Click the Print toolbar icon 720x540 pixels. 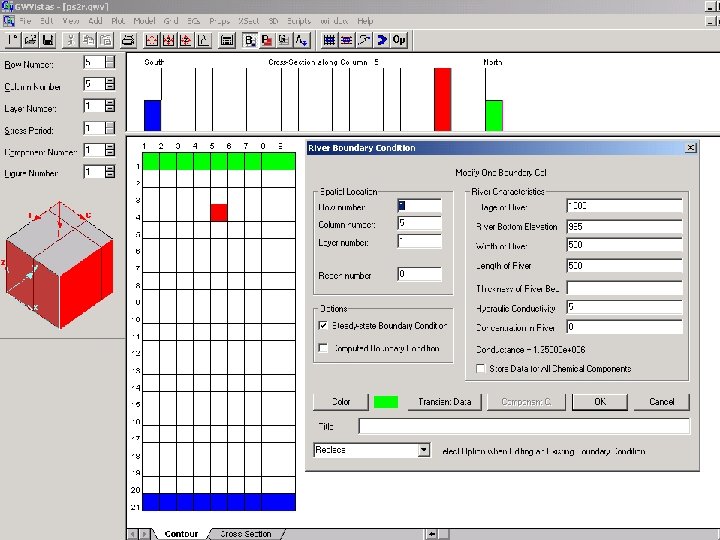128,40
